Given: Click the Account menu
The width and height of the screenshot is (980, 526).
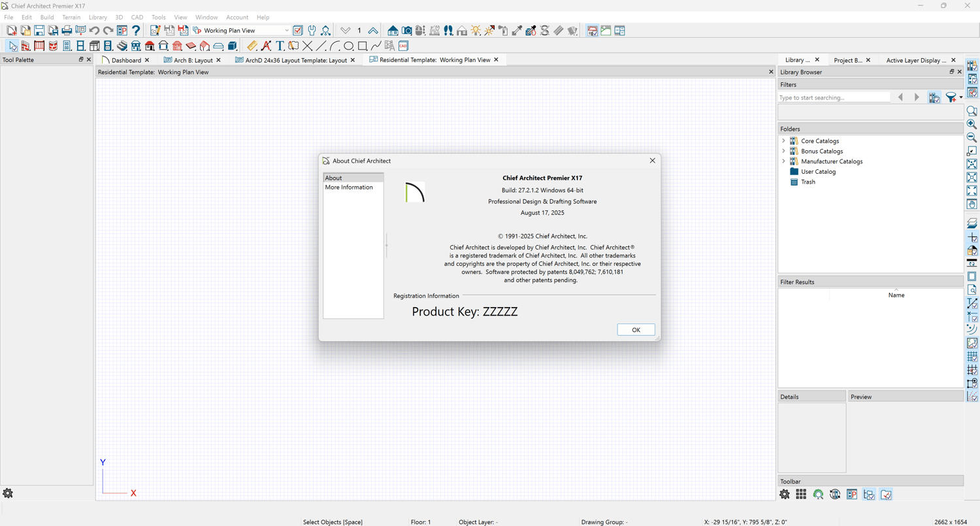Looking at the screenshot, I should coord(237,17).
